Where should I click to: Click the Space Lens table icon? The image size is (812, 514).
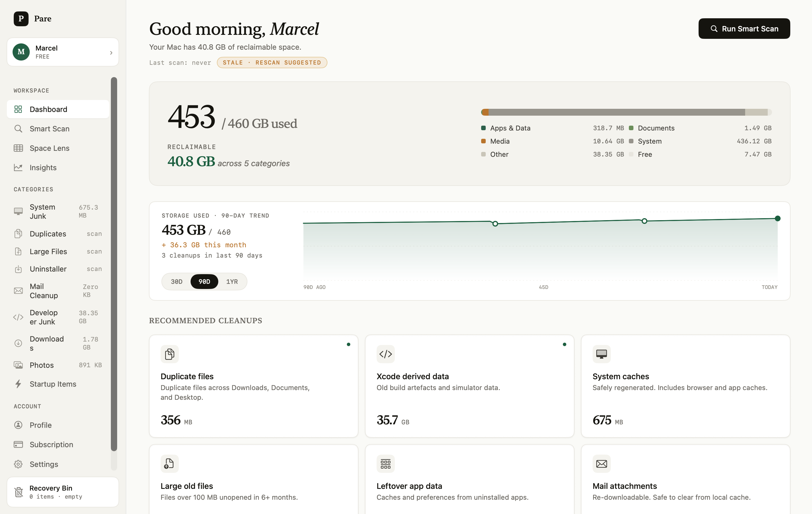18,148
